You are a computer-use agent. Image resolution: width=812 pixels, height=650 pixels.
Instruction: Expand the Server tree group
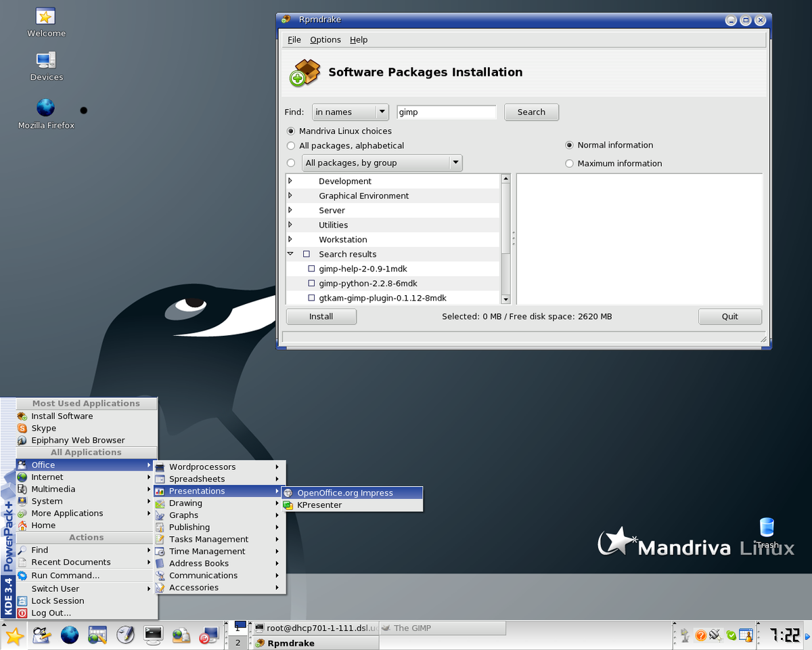click(x=290, y=210)
